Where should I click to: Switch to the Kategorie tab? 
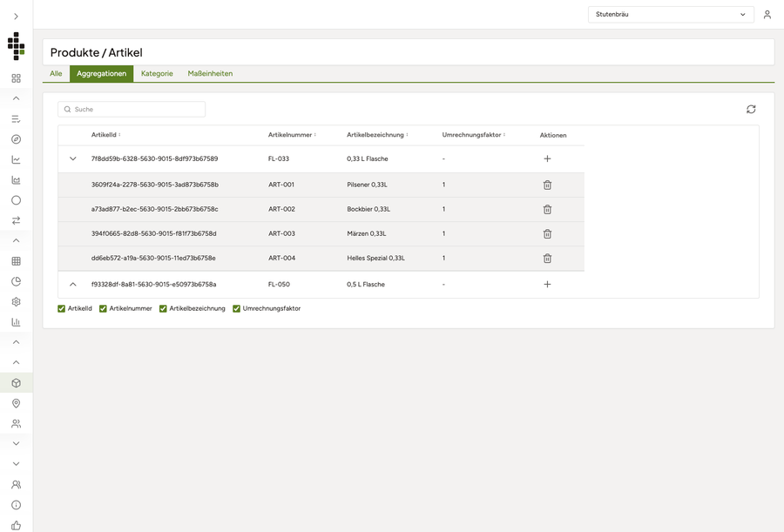click(x=157, y=73)
